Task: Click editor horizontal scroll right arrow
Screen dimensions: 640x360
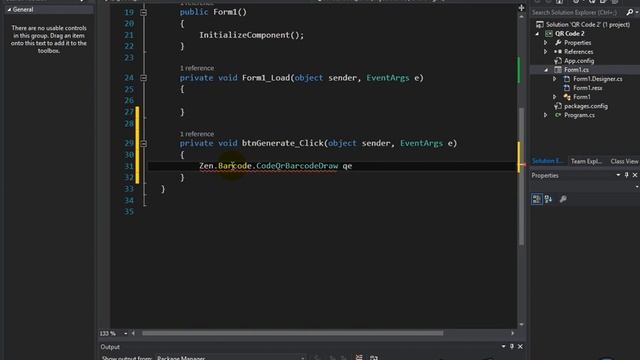Action: coord(513,333)
